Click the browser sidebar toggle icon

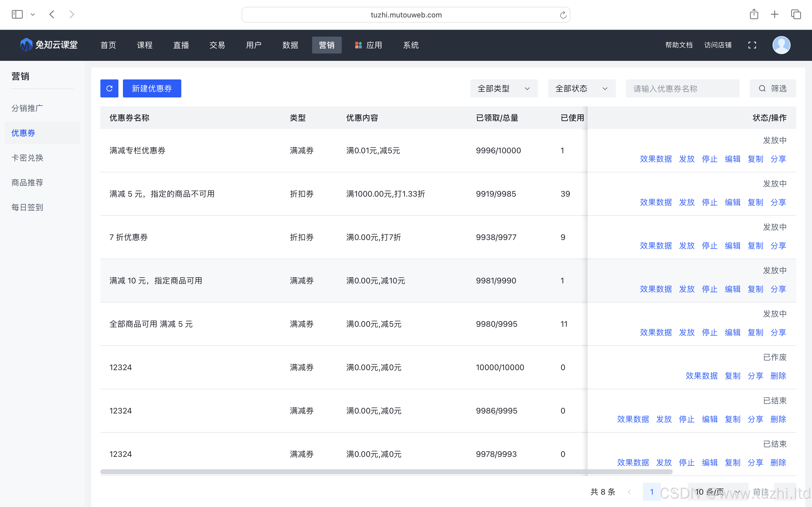pyautogui.click(x=17, y=14)
